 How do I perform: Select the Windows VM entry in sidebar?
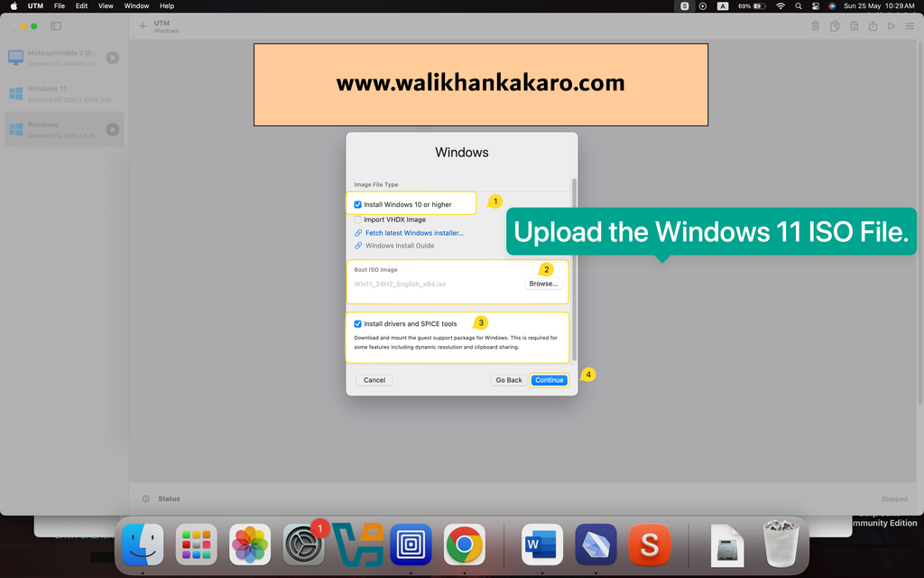click(x=64, y=129)
